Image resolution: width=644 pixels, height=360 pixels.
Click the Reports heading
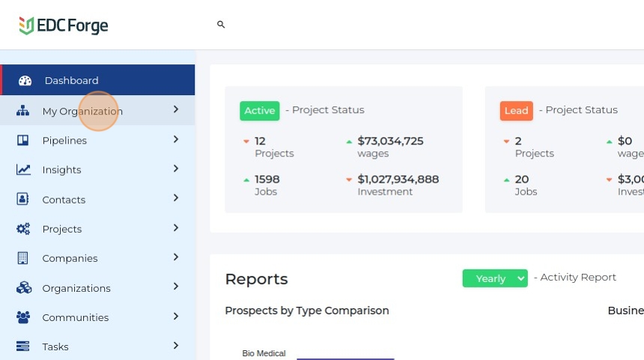tap(256, 279)
